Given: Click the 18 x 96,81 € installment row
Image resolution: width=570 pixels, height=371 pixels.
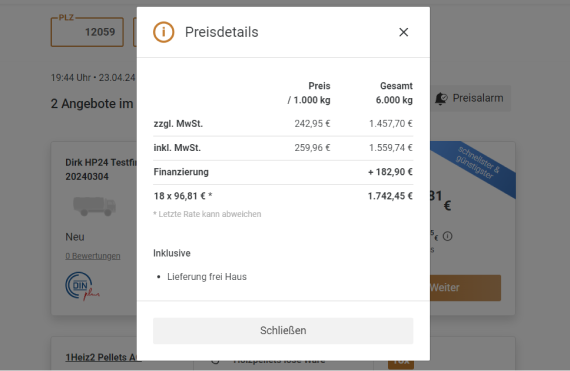Looking at the screenshot, I should pos(283,196).
